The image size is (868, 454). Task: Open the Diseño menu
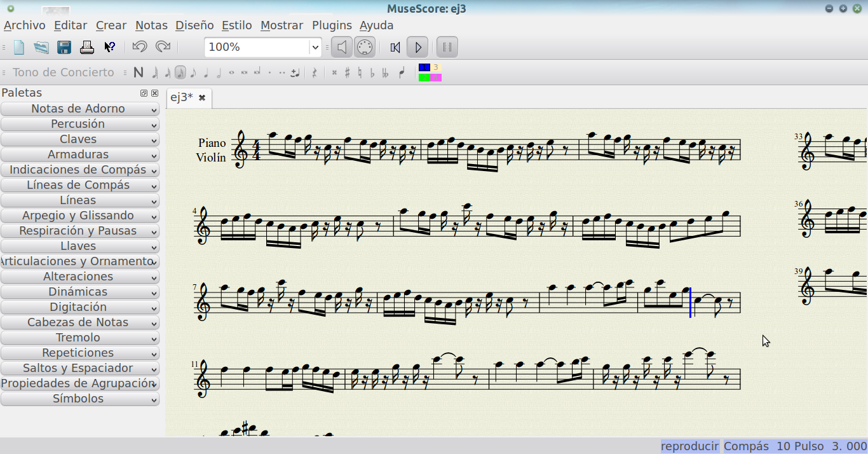pos(194,25)
